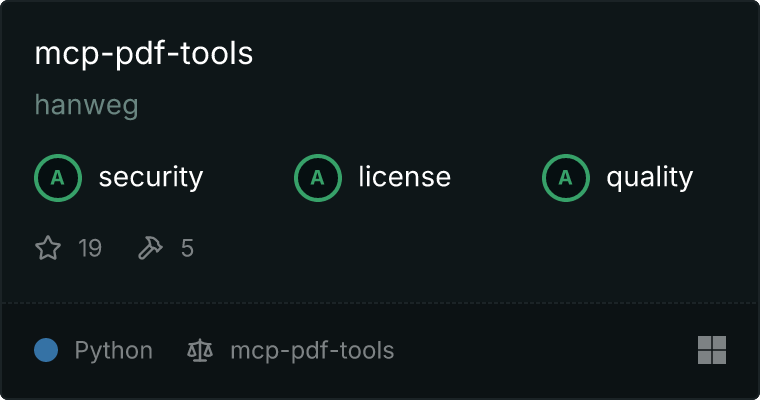Click the blue Python language dot

46,351
